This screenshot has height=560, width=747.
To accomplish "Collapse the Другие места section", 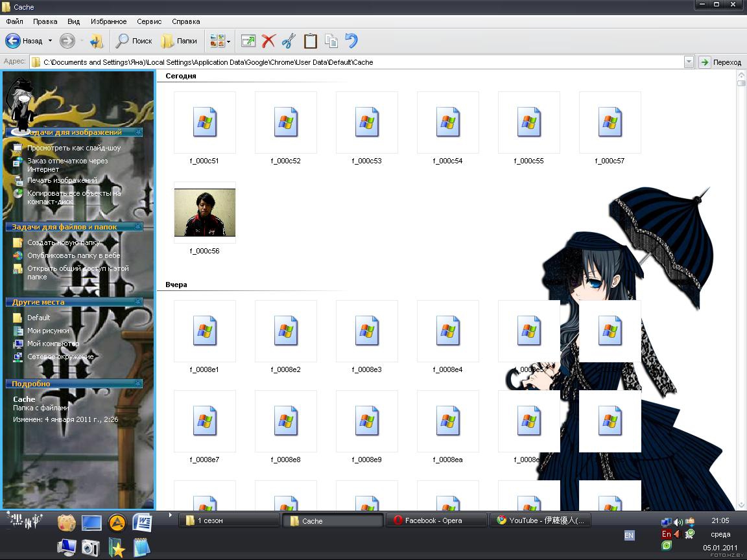I will (x=137, y=302).
